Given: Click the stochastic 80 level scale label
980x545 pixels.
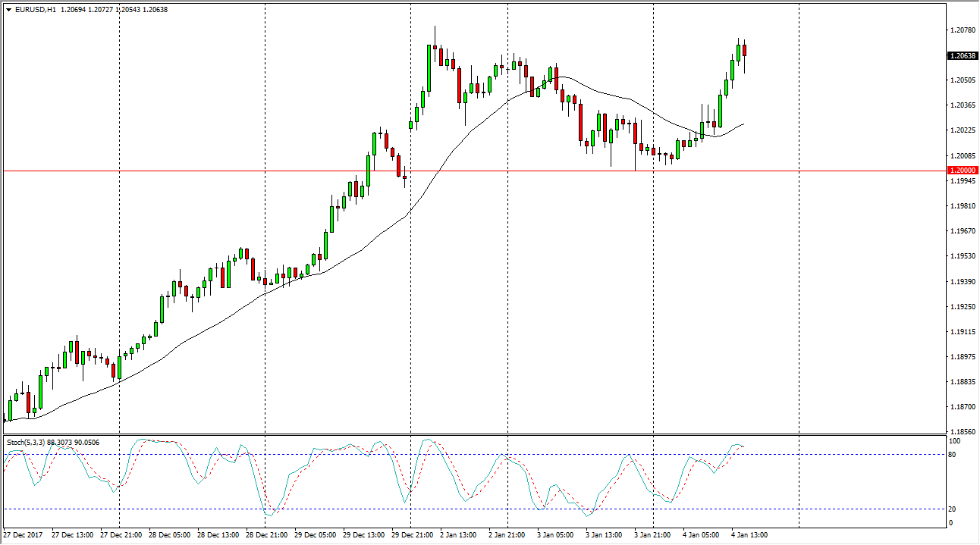Looking at the screenshot, I should (x=953, y=455).
